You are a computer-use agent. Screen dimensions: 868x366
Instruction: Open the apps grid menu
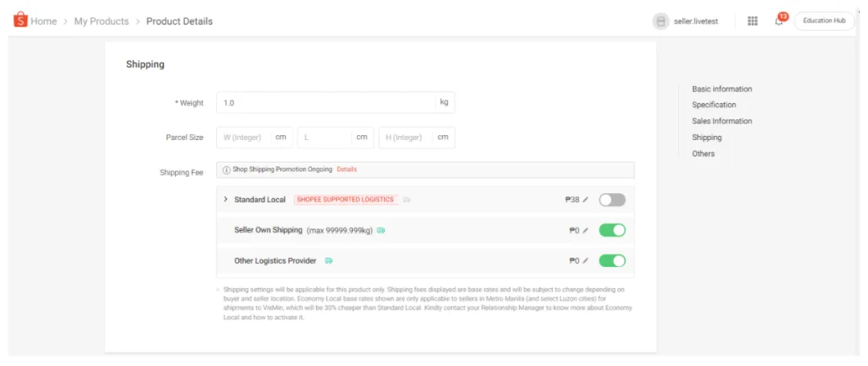(752, 21)
